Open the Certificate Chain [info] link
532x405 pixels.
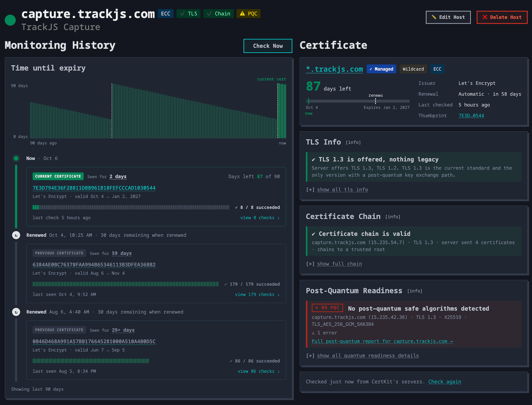click(393, 217)
